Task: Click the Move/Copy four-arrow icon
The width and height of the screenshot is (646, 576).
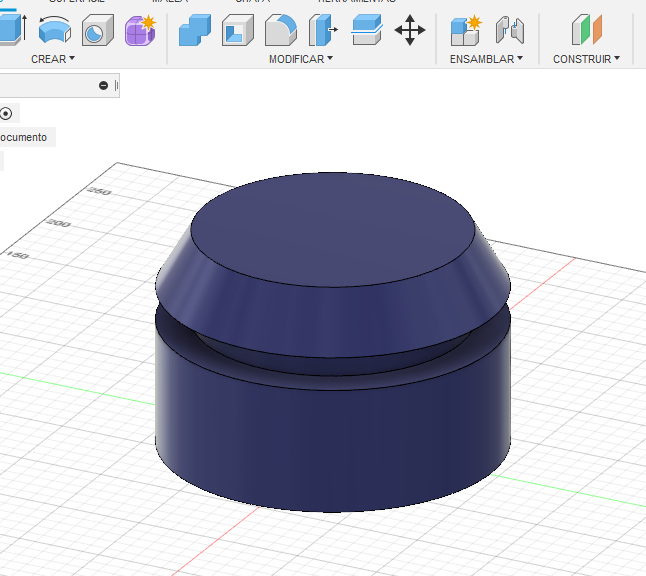Action: click(410, 30)
